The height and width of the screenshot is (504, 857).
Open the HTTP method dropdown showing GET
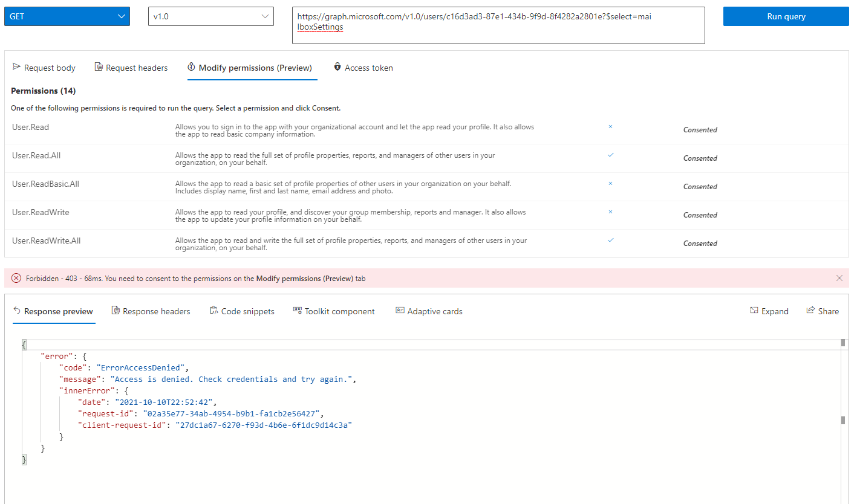coord(67,16)
